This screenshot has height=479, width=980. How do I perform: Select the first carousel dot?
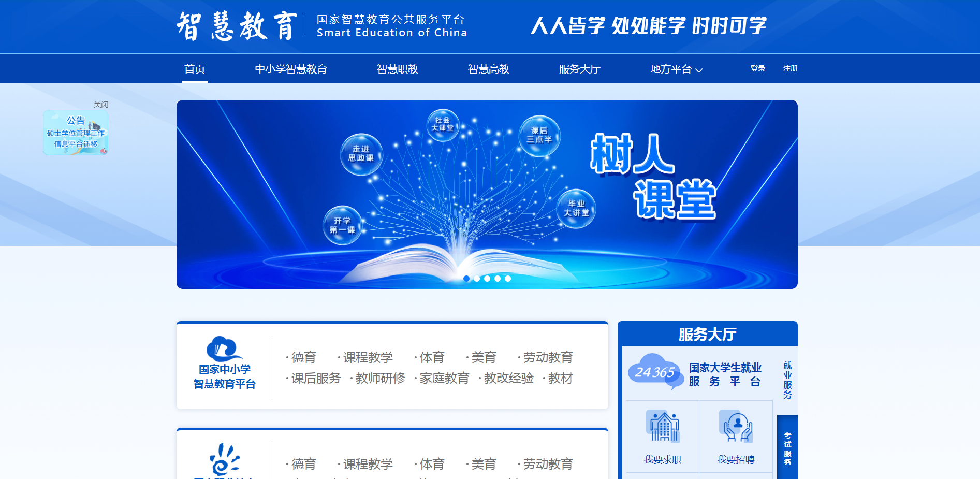[x=466, y=279]
